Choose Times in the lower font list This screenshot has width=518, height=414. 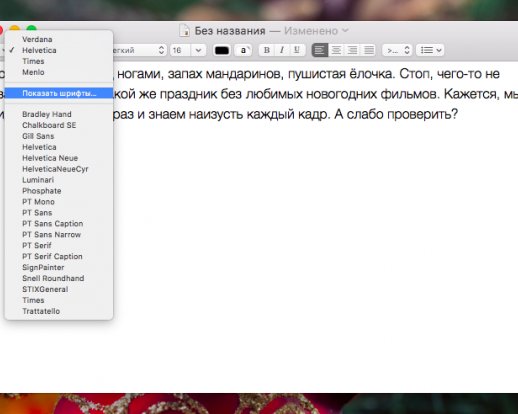pyautogui.click(x=59, y=300)
